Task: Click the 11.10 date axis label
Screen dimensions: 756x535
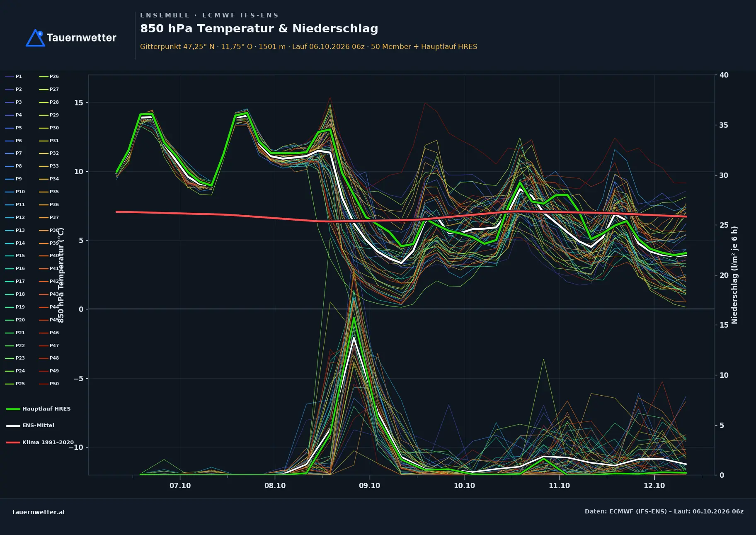Action: pos(560,486)
